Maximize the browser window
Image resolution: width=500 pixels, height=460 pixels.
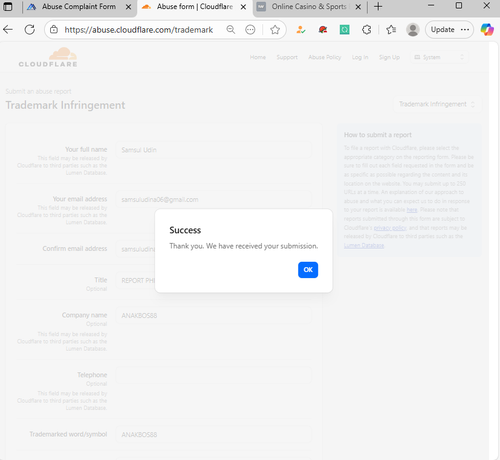pyautogui.click(x=459, y=6)
